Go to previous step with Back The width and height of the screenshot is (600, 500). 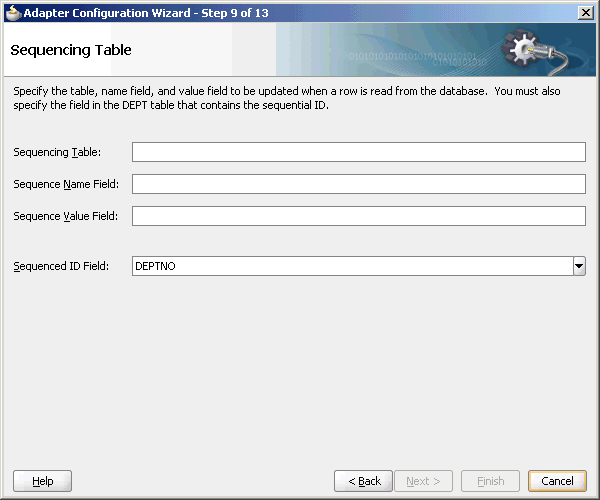363,481
